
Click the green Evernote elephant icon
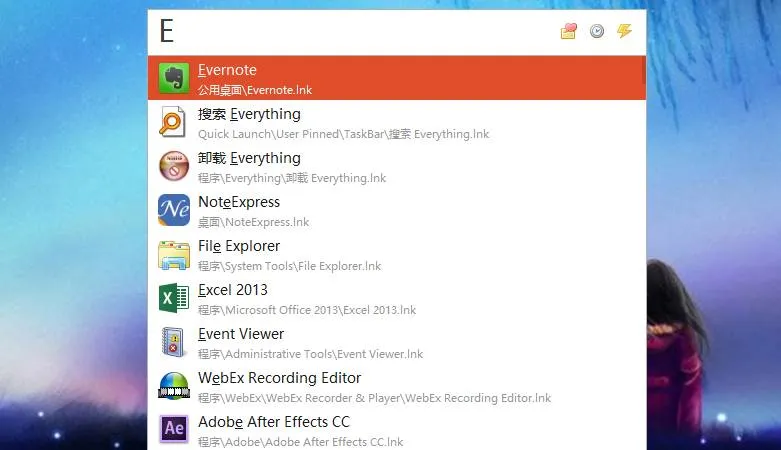tap(174, 78)
